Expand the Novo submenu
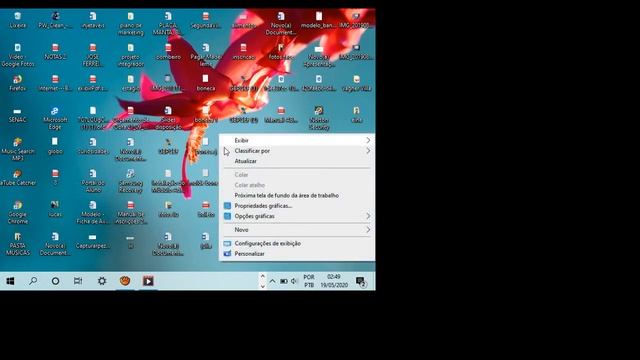This screenshot has width=640, height=360. pos(297,230)
